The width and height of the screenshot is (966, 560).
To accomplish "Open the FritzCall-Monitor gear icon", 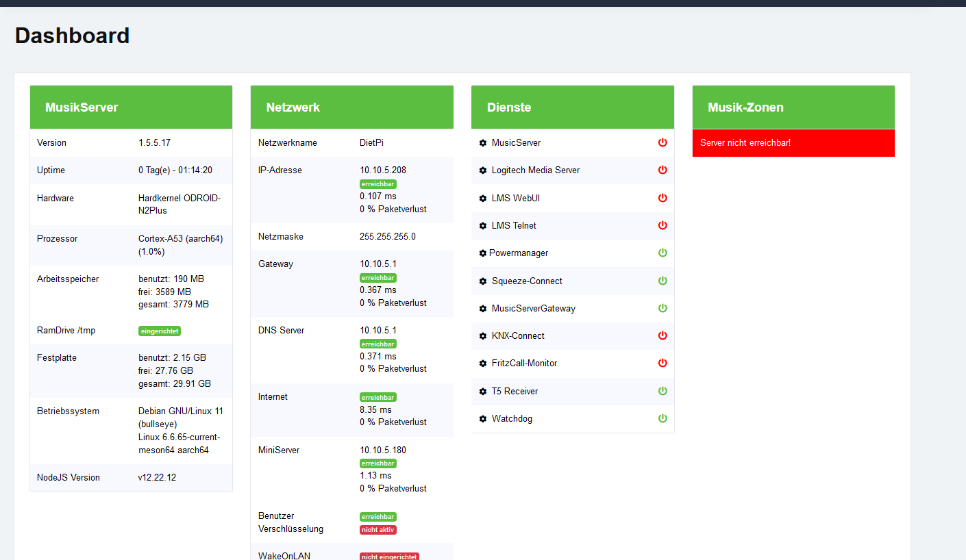I will (x=483, y=364).
